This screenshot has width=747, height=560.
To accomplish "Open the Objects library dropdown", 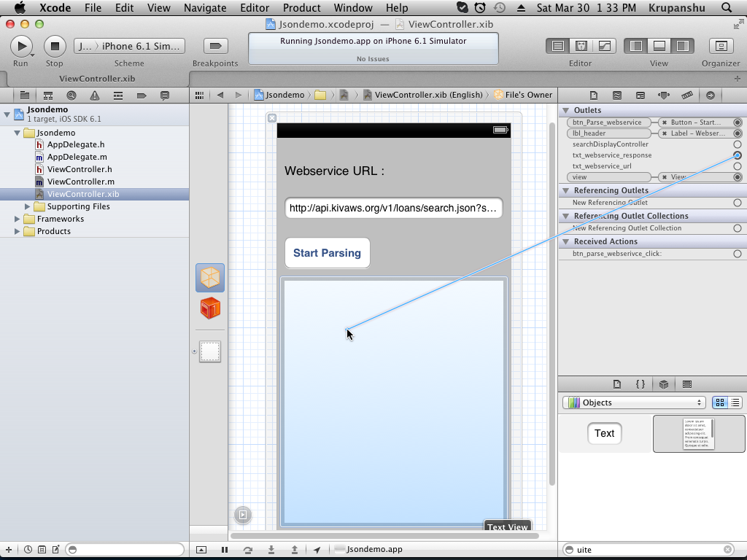I will (633, 402).
